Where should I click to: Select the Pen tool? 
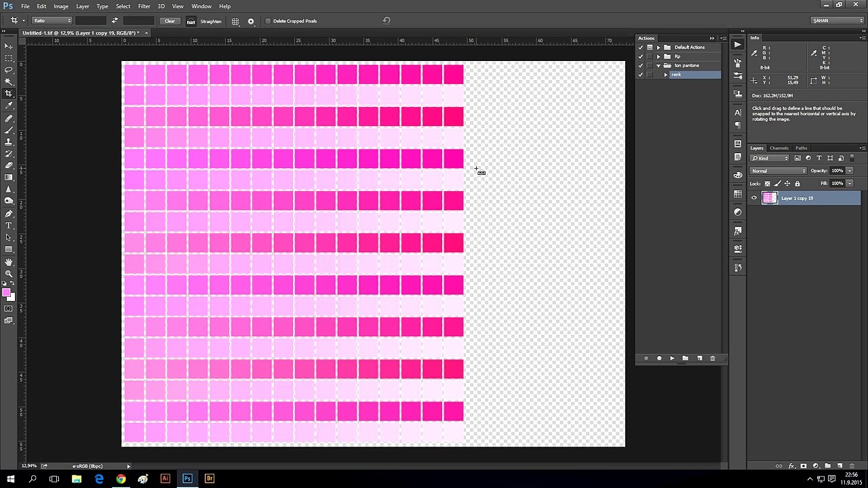(x=9, y=213)
